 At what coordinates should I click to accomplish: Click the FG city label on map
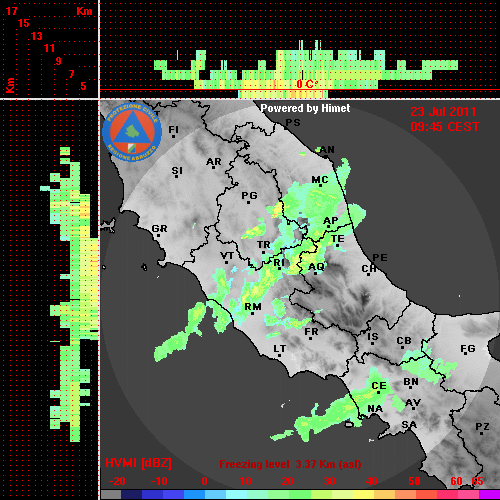click(x=468, y=349)
